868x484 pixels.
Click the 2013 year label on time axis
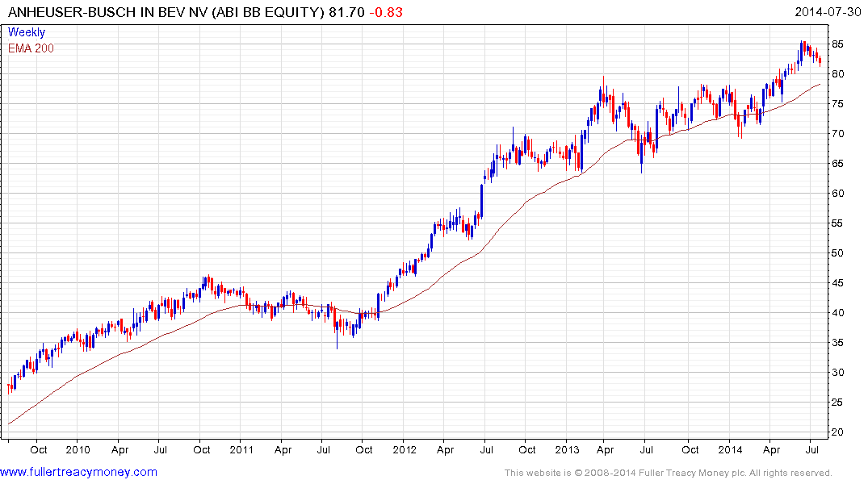(x=568, y=449)
